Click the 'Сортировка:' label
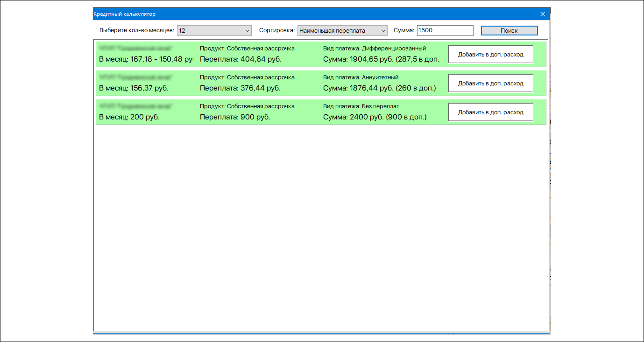This screenshot has height=342, width=644. 277,30
